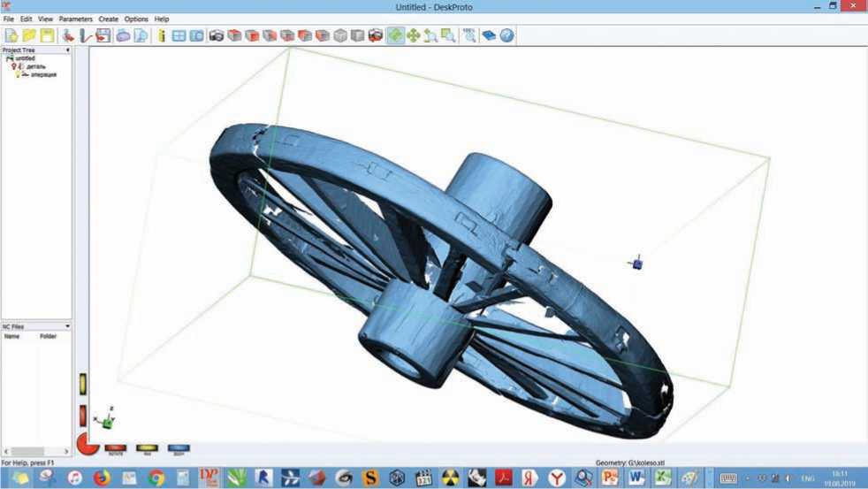Click the Name column header in NC Files
The width and height of the screenshot is (868, 489).
point(11,336)
